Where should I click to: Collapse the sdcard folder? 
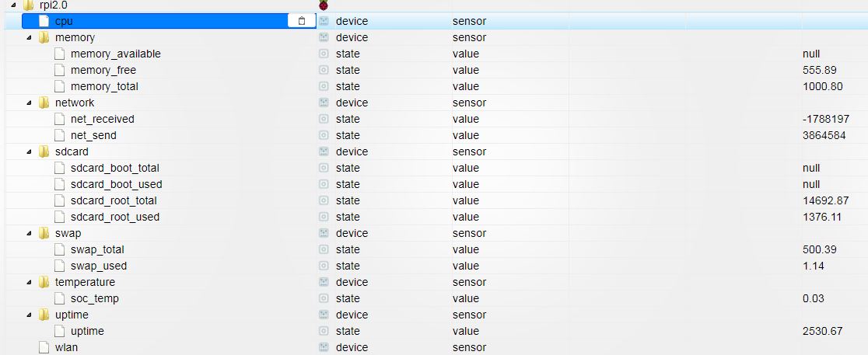[x=29, y=152]
